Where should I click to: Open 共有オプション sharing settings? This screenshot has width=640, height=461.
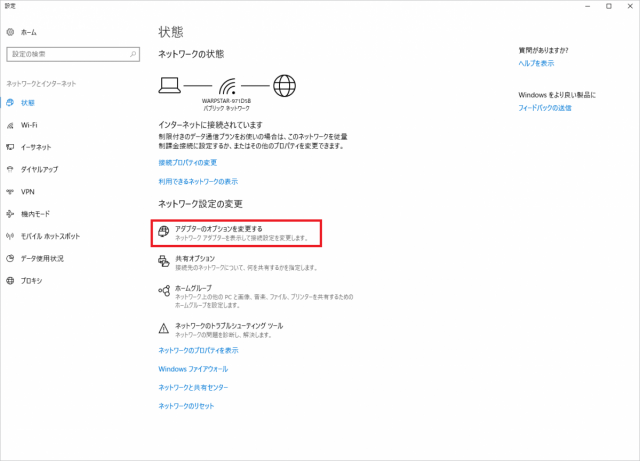click(x=194, y=258)
